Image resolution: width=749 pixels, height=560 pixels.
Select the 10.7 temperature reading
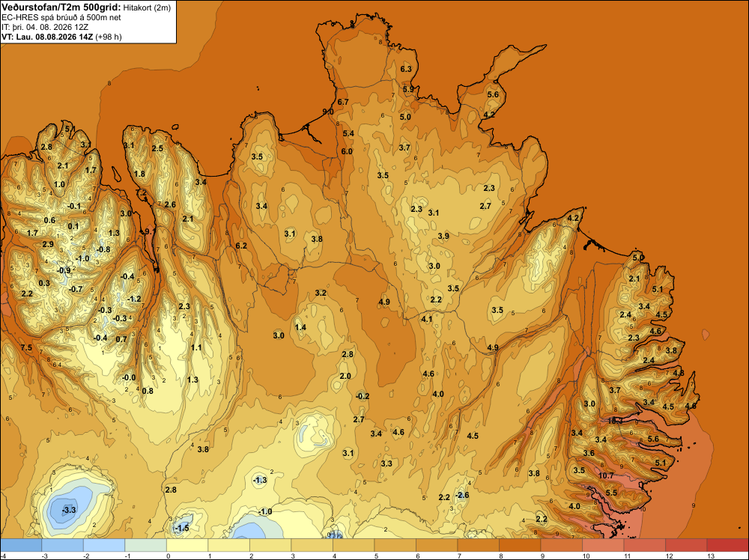click(606, 475)
